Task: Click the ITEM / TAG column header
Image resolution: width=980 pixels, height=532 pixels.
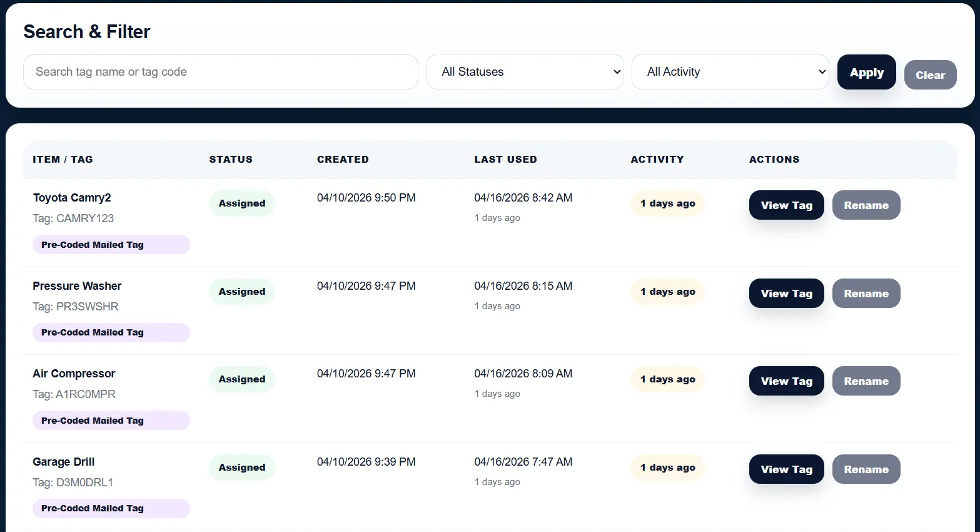Action: pos(63,159)
